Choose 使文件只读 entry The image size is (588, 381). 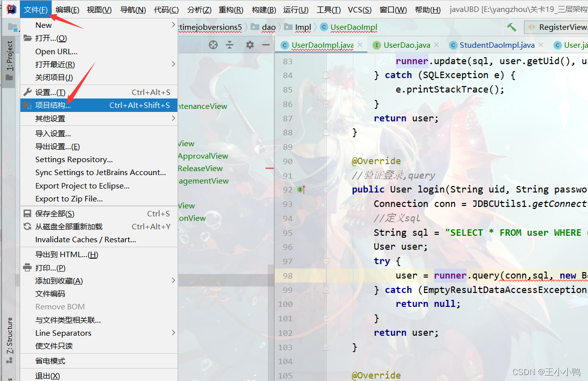pos(99,346)
